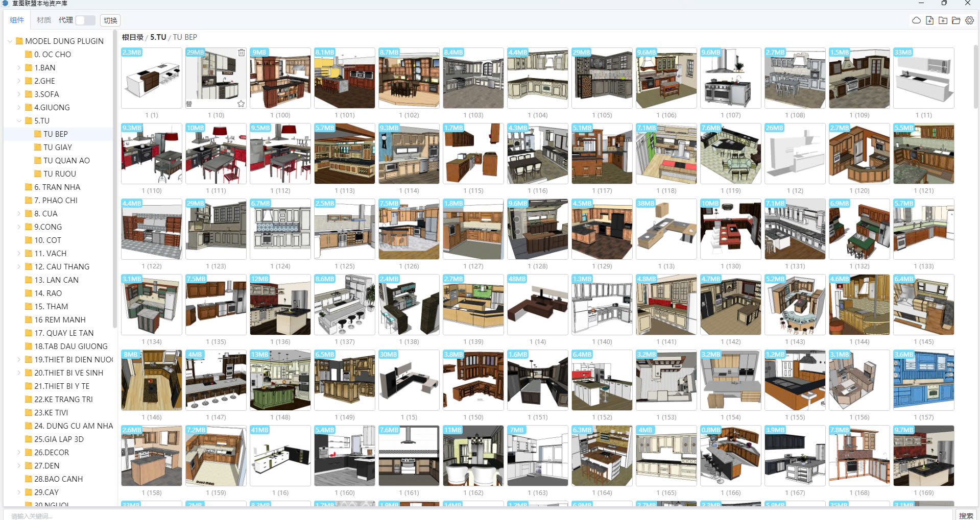Delete model 1 (10) with trash icon
Viewport: 980px width, 520px height.
pyautogui.click(x=242, y=53)
